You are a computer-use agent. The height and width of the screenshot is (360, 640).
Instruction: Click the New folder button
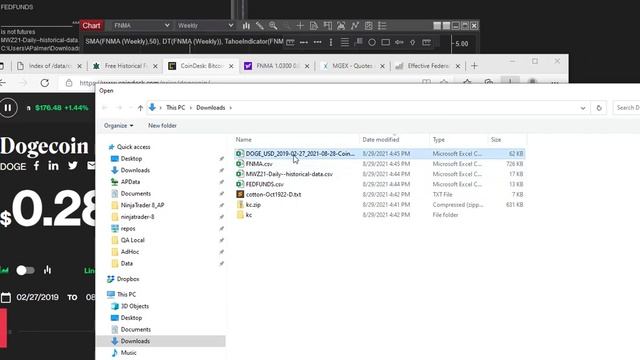point(162,126)
